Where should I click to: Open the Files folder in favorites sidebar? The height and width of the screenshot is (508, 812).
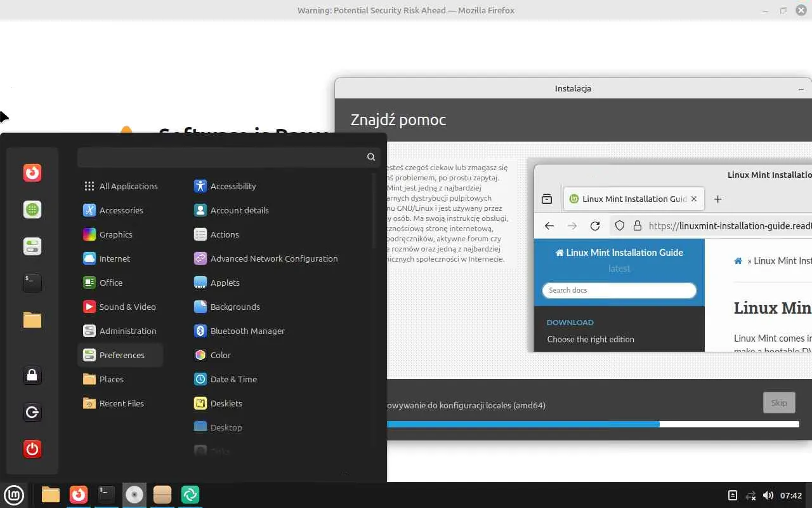pyautogui.click(x=32, y=319)
